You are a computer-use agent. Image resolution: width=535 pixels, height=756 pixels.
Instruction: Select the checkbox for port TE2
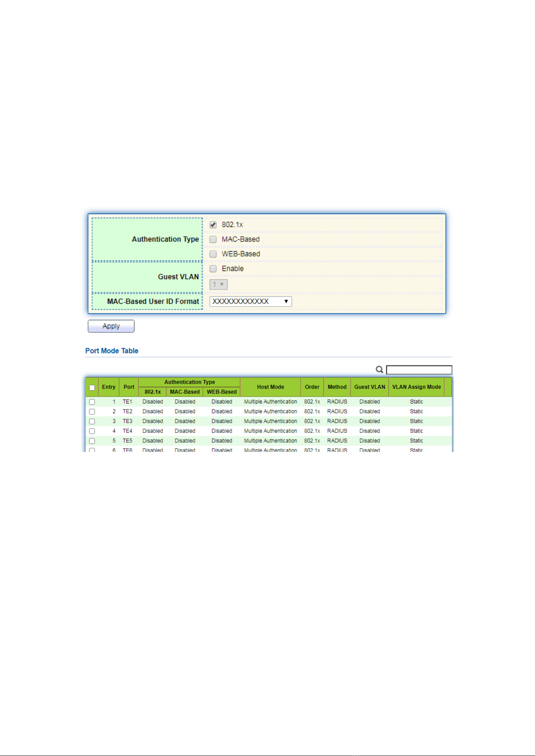tap(92, 412)
